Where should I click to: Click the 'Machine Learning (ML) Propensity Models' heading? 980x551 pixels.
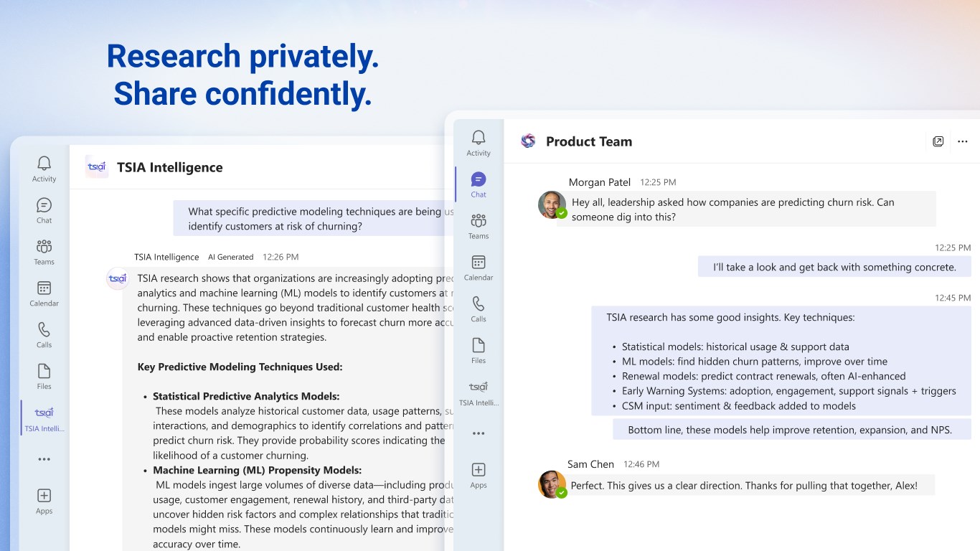[257, 470]
